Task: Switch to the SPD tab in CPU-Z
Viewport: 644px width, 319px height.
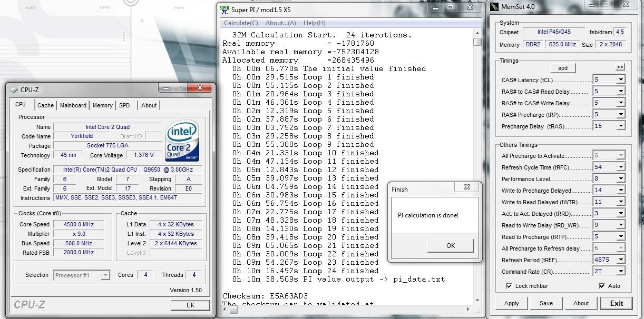Action: coord(124,105)
